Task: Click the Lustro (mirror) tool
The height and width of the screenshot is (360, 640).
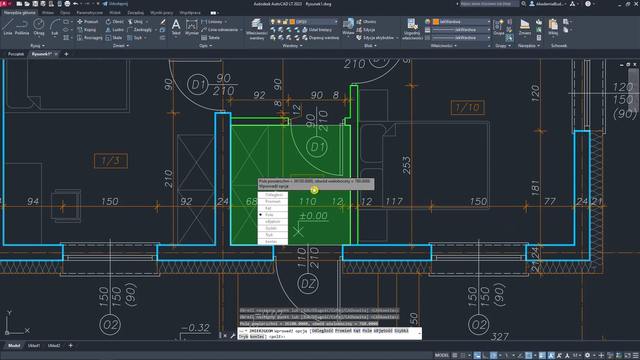Action: tap(114, 30)
